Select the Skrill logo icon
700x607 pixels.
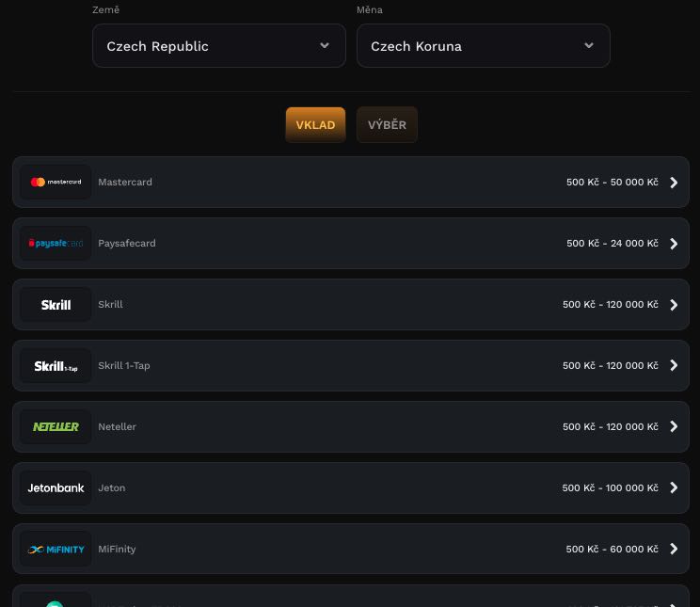point(56,305)
